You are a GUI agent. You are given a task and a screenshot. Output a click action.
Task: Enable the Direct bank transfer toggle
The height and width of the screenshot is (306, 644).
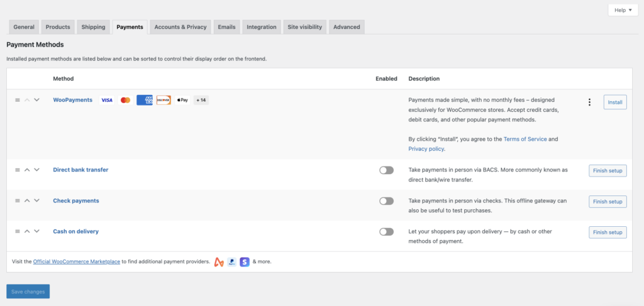click(386, 170)
